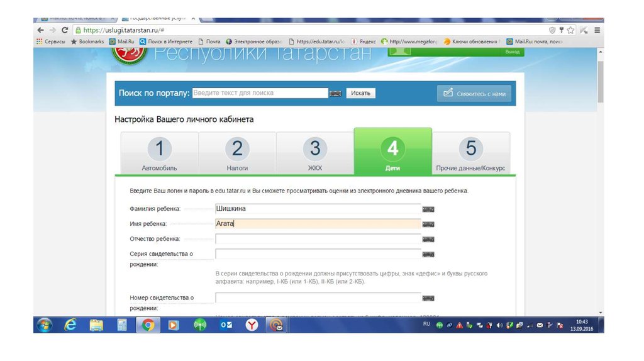Open virtual keyboard next to portal search
Viewport: 644px width, 361px height.
point(335,94)
